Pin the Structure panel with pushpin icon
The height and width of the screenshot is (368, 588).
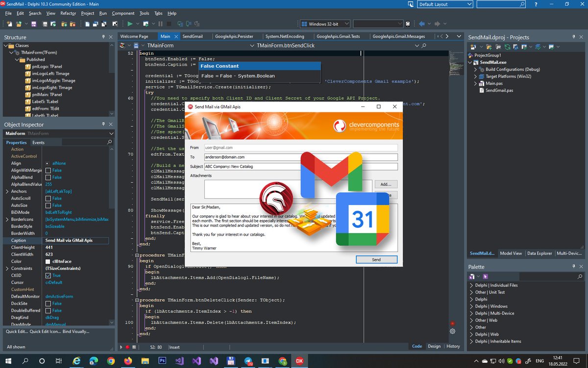coord(103,37)
